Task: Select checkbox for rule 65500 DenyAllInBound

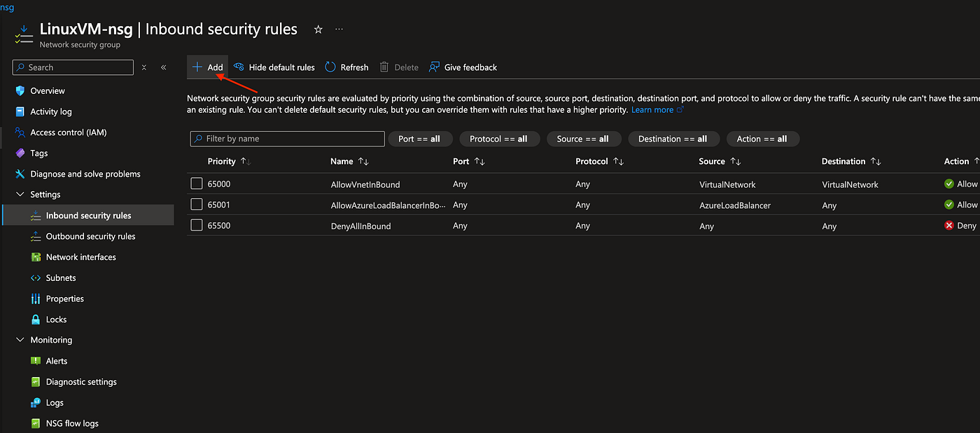Action: [197, 226]
